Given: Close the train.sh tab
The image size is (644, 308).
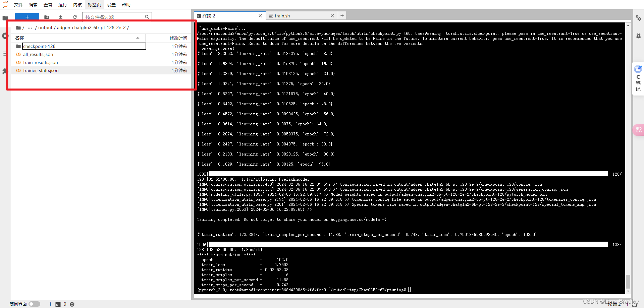Looking at the screenshot, I should 332,16.
